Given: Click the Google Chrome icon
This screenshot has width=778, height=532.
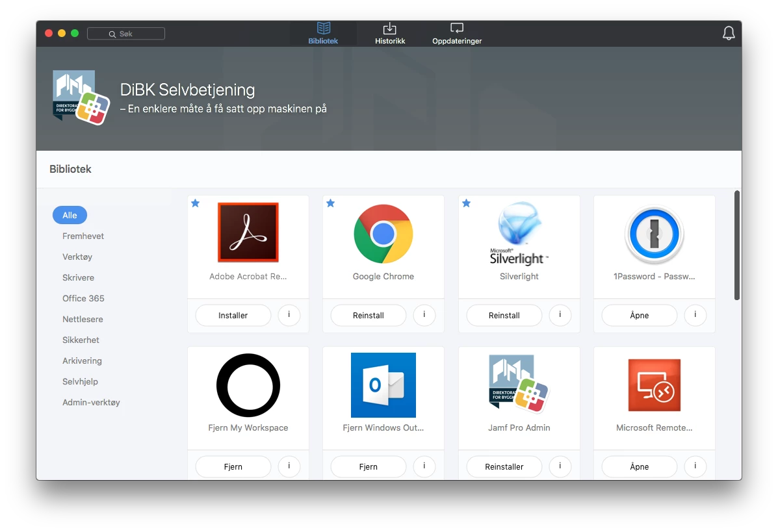Looking at the screenshot, I should [383, 234].
